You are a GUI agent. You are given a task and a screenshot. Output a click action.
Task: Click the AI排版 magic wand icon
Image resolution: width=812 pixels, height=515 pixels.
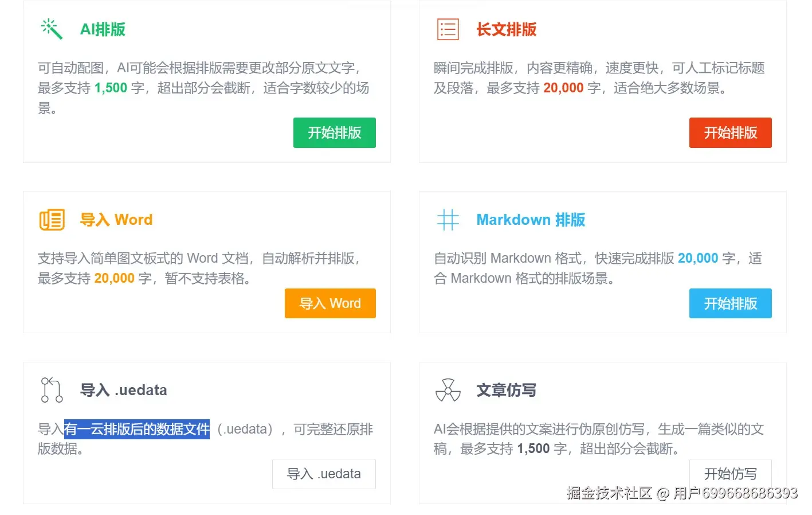click(51, 29)
